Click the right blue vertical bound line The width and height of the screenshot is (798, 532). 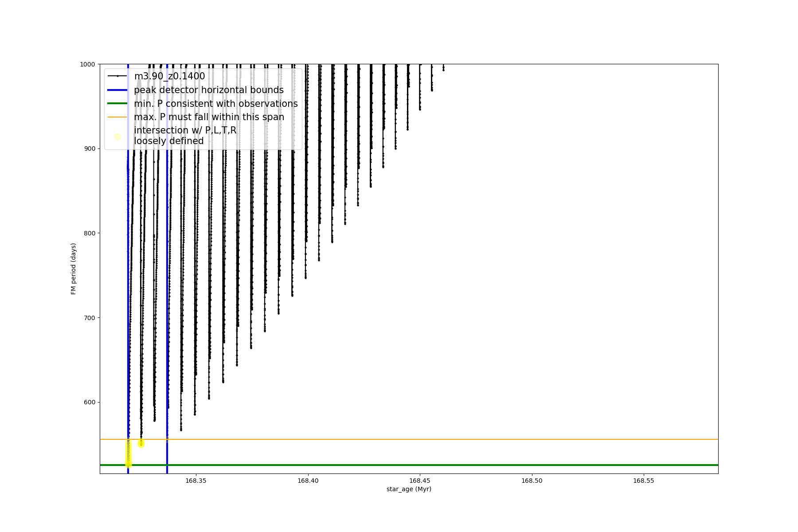pos(167,310)
